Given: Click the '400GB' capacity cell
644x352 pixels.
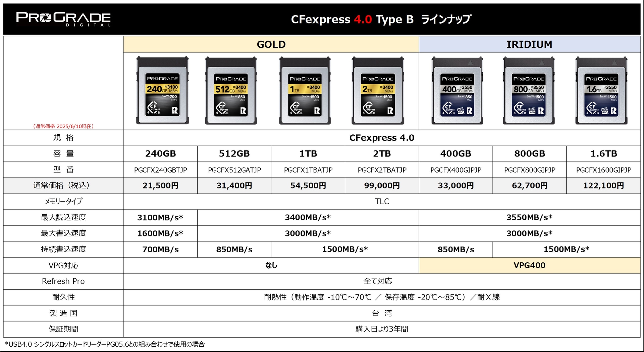Looking at the screenshot, I should pyautogui.click(x=456, y=153).
